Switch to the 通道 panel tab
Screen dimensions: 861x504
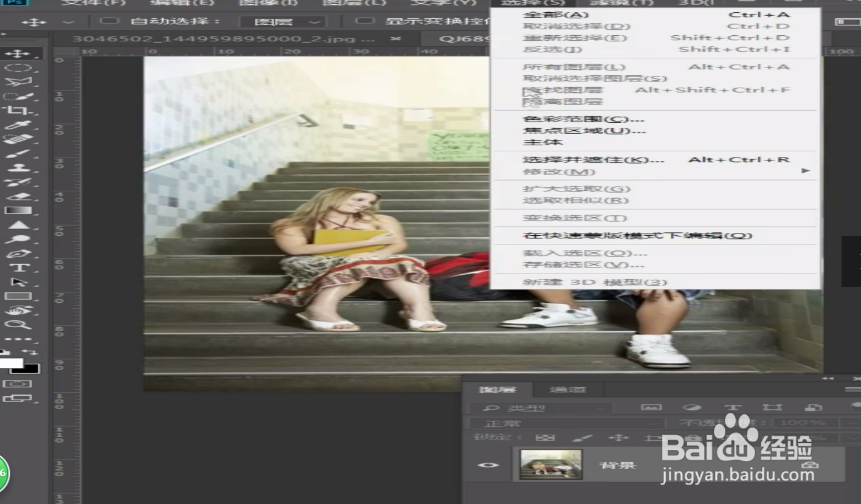point(567,390)
